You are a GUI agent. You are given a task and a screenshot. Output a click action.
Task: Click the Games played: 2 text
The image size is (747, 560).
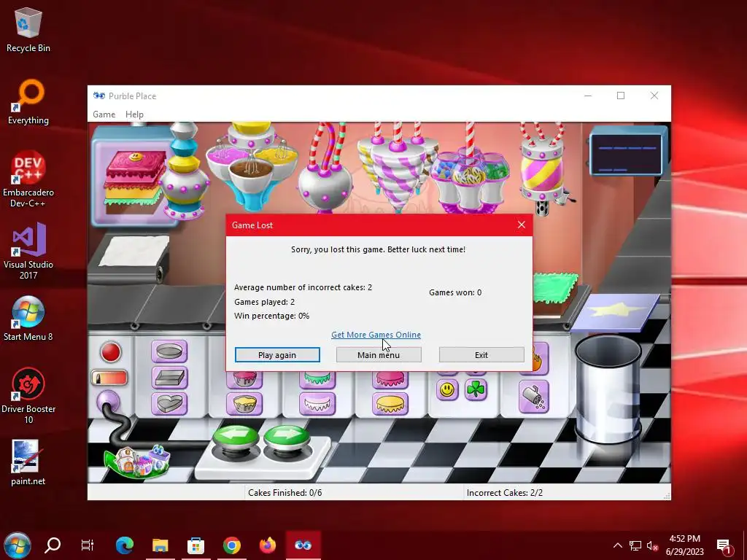pyautogui.click(x=264, y=302)
